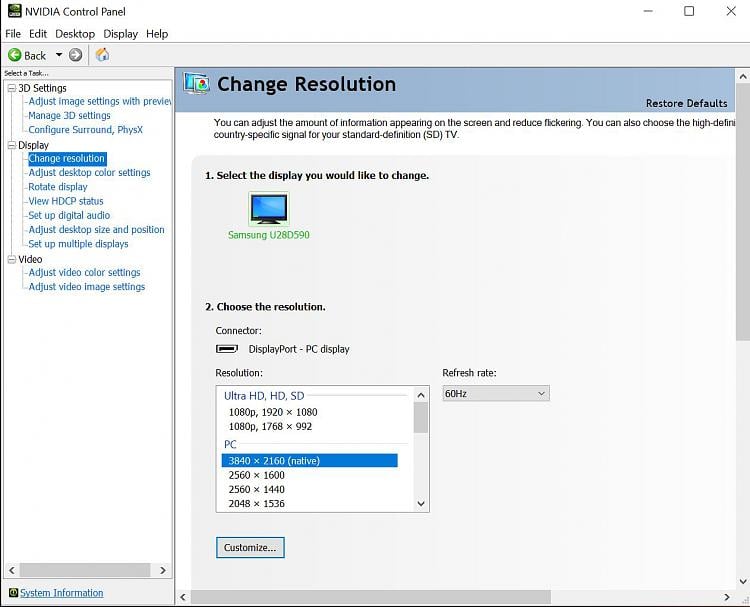The width and height of the screenshot is (750, 607).
Task: Open the Edit menu
Action: pyautogui.click(x=38, y=34)
